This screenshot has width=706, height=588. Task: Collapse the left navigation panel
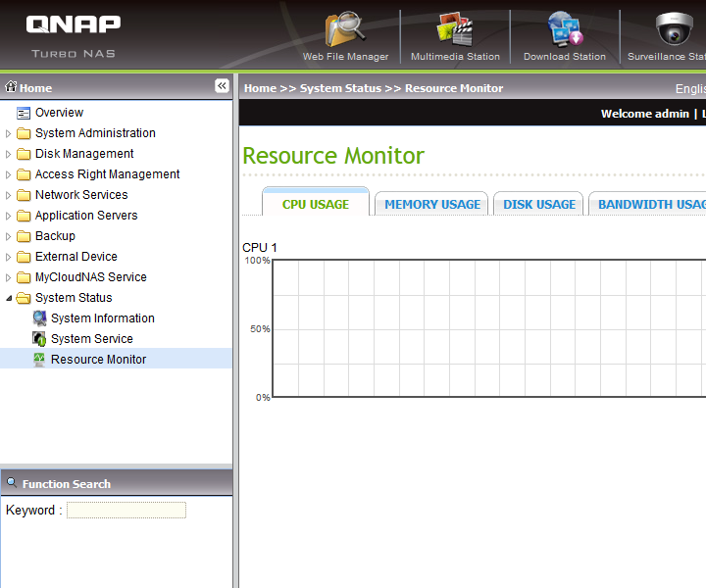(x=222, y=86)
